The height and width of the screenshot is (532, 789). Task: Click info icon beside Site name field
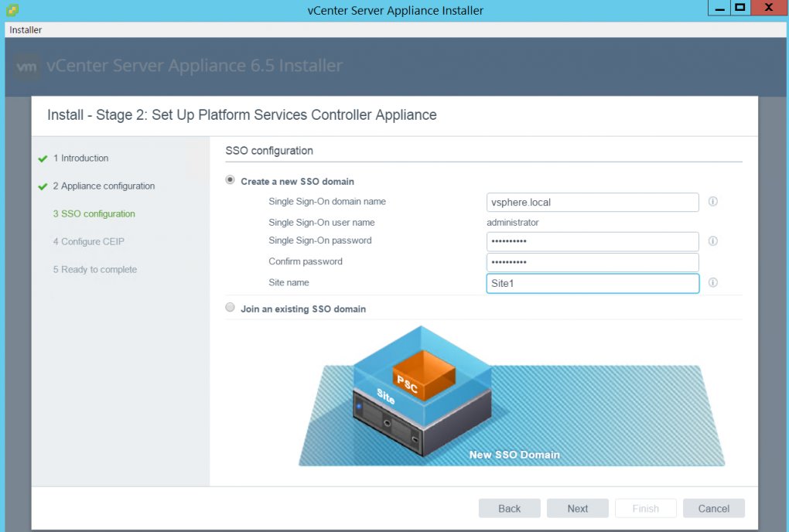click(x=712, y=282)
